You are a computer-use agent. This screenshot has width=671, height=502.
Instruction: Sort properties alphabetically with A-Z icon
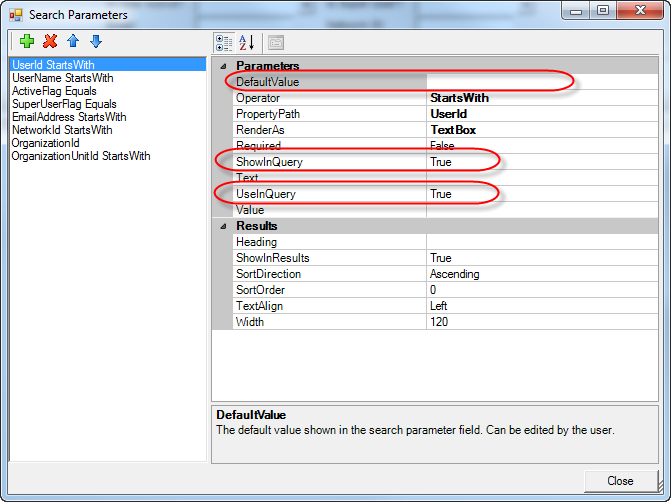(x=247, y=42)
